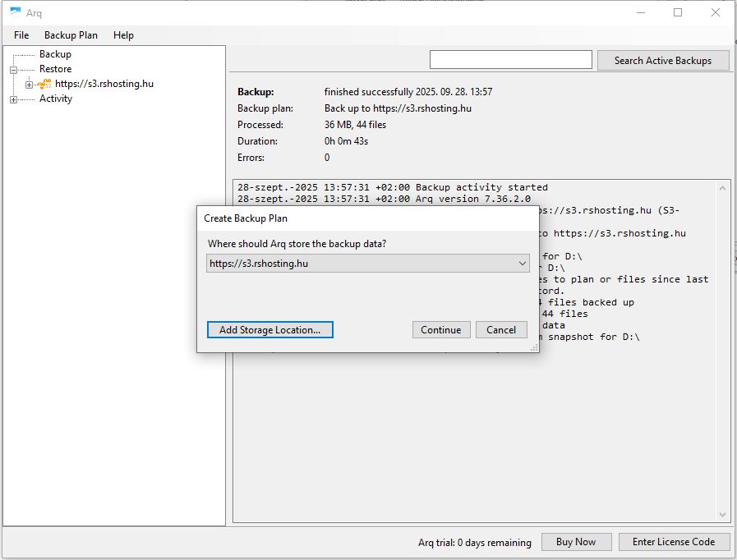Click the S3 storage icon beside s3.rshosting.hu

click(x=45, y=84)
